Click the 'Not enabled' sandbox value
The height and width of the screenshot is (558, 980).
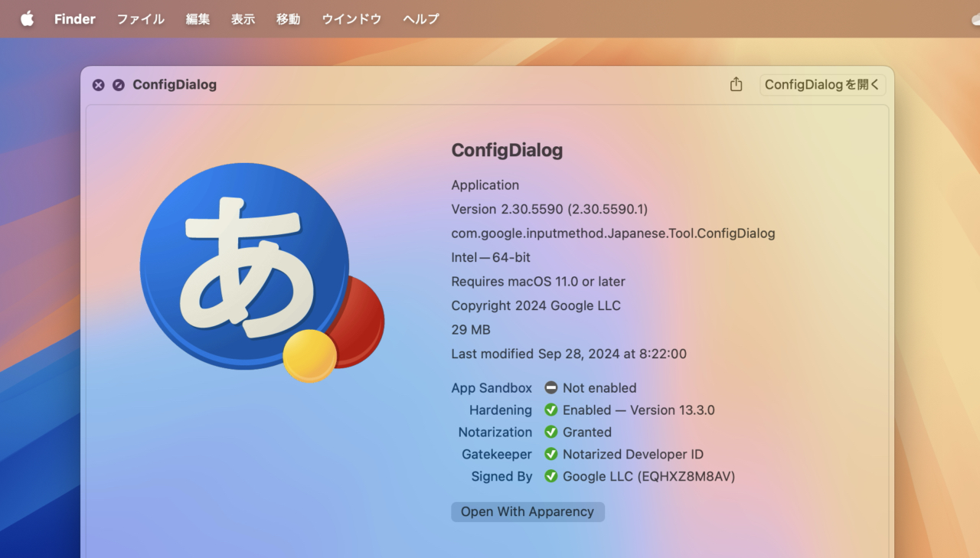[x=599, y=388]
